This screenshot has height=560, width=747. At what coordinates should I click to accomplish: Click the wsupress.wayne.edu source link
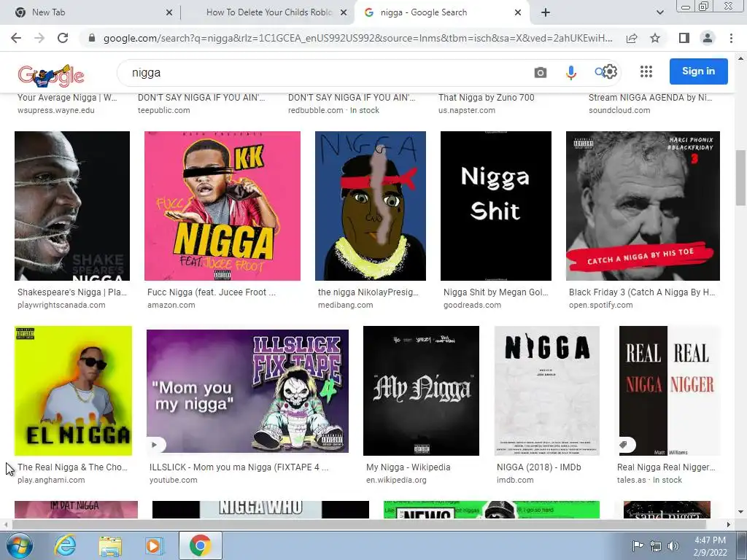(55, 110)
